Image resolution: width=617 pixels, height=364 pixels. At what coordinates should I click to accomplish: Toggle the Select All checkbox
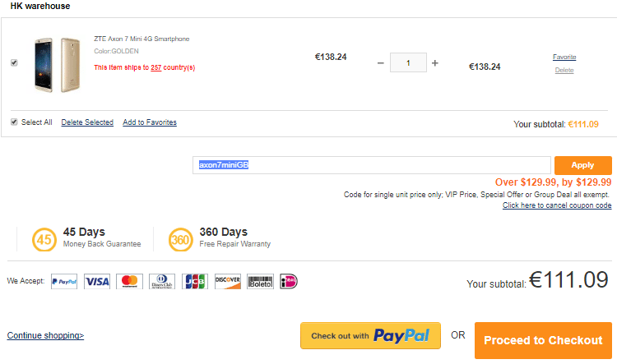coord(14,122)
